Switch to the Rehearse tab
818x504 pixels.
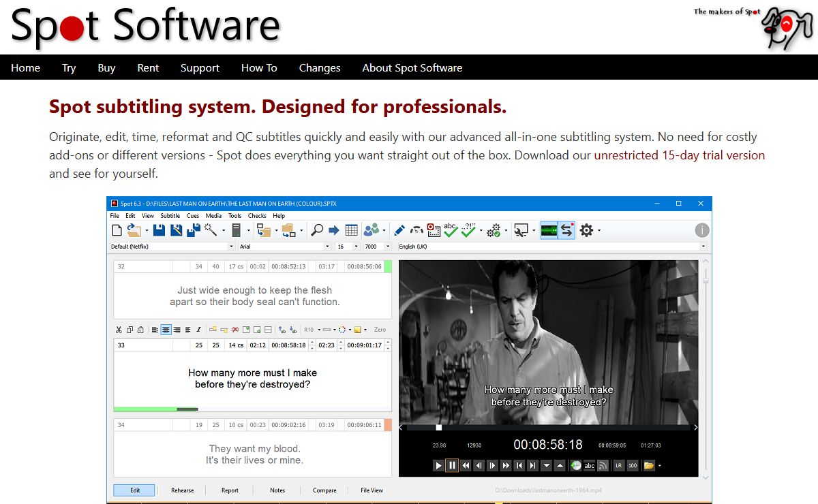click(x=182, y=490)
